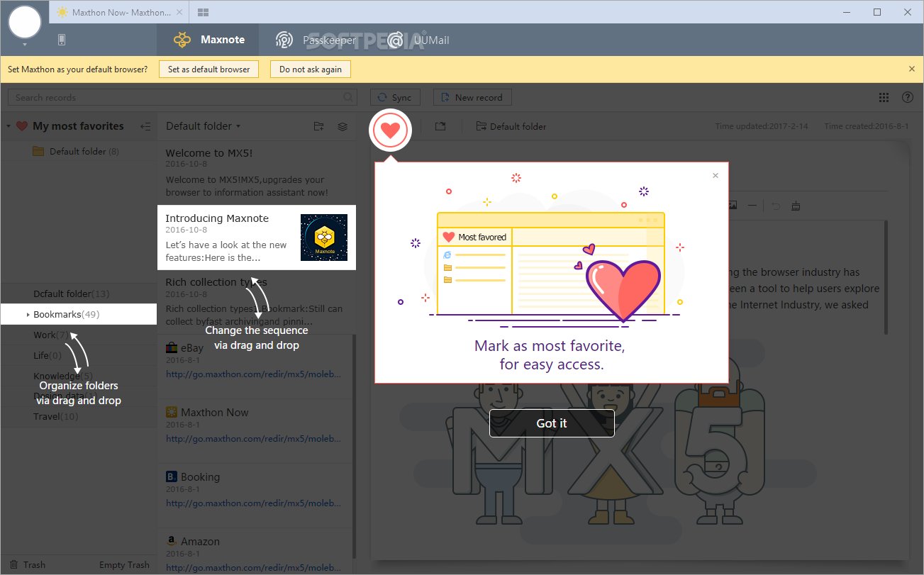
Task: Click the Got it button
Action: (552, 423)
